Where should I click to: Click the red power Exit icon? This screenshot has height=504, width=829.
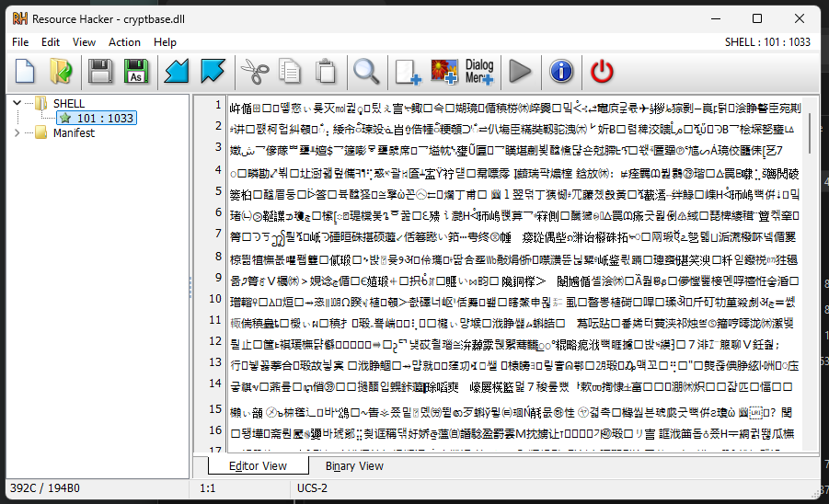point(602,71)
